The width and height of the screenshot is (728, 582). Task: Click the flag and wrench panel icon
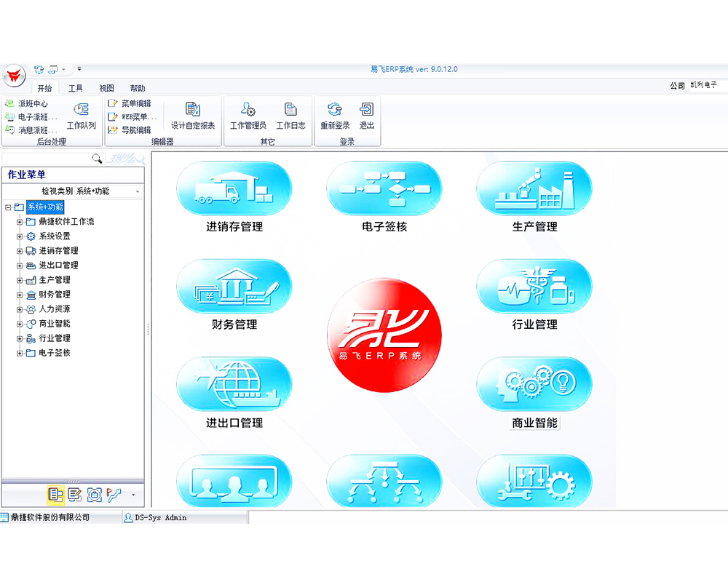114,495
